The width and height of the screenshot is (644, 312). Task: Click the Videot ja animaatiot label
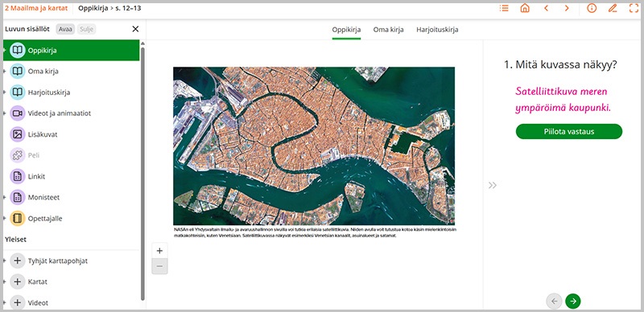(59, 113)
